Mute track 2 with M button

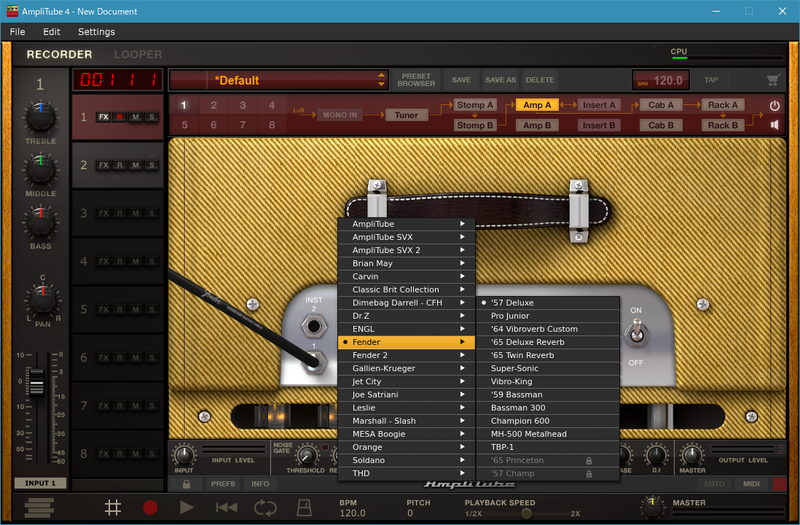click(136, 165)
